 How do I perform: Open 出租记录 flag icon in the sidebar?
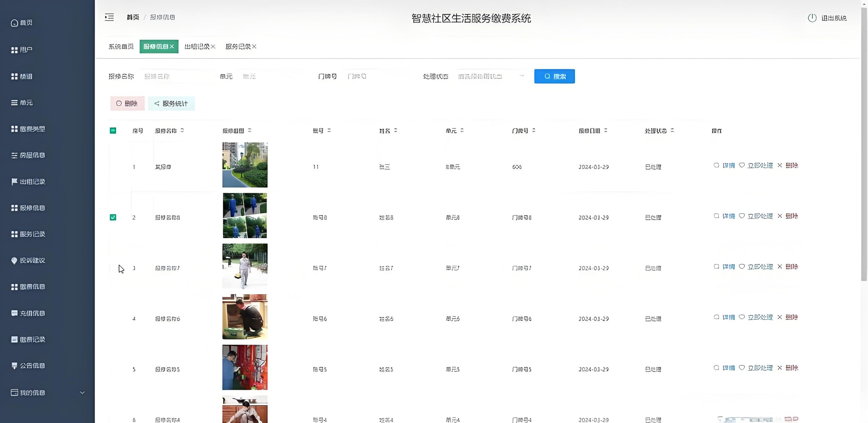tap(14, 182)
